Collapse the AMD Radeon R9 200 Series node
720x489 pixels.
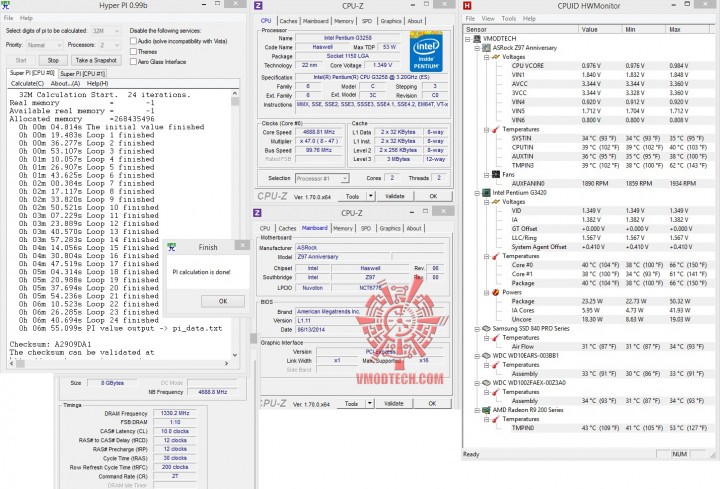tap(477, 410)
